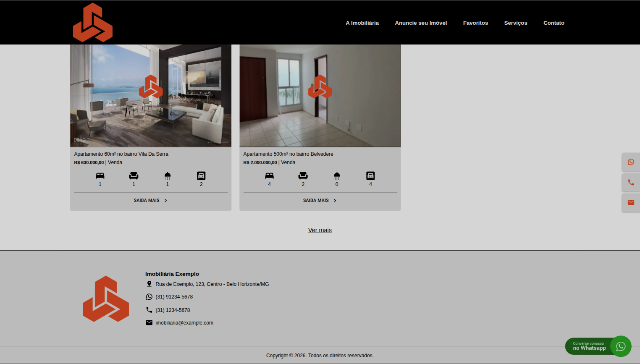Click the imobiliaria@example.com email link
Image resolution: width=640 pixels, height=364 pixels.
click(184, 322)
